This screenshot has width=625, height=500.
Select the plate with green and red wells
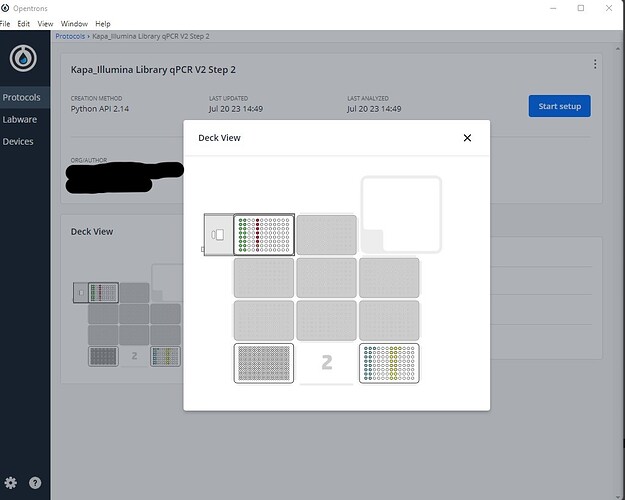click(x=264, y=234)
